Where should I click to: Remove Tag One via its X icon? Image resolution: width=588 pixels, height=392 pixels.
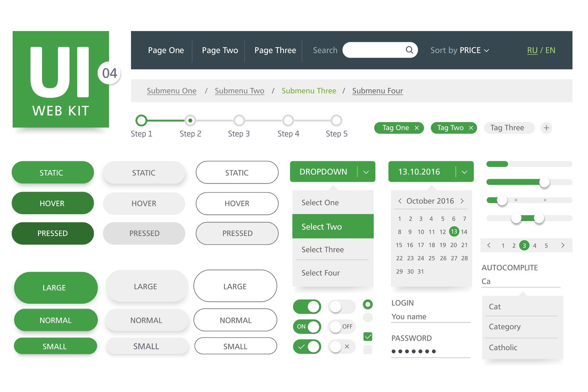(416, 128)
